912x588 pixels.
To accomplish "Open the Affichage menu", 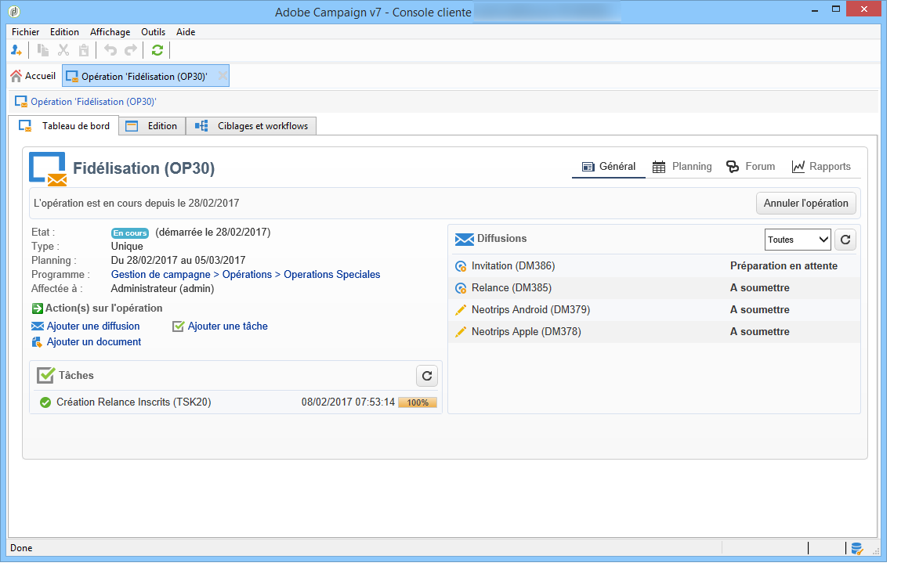I will 110,32.
